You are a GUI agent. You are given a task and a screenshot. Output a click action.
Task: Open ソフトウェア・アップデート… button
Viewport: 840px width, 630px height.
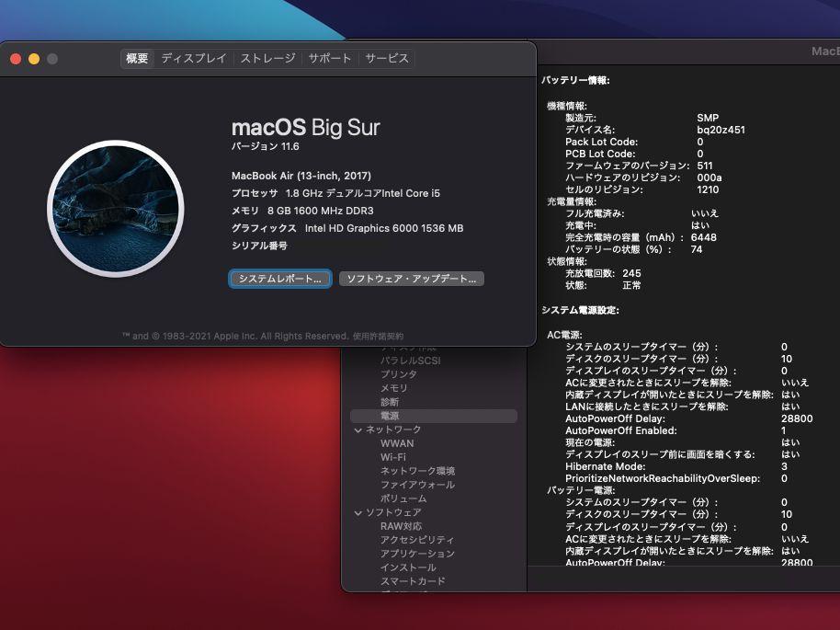tap(412, 279)
